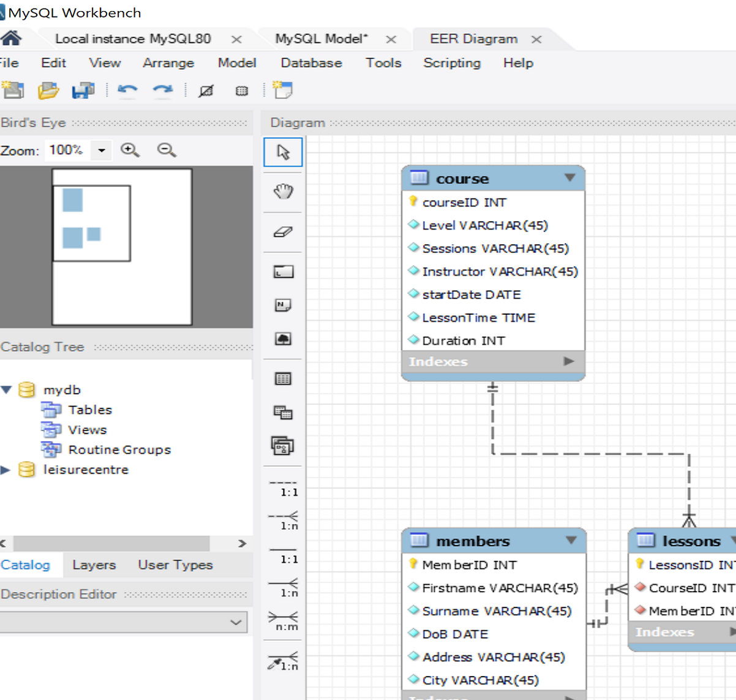Select Routine Groups under mydb

(x=119, y=450)
